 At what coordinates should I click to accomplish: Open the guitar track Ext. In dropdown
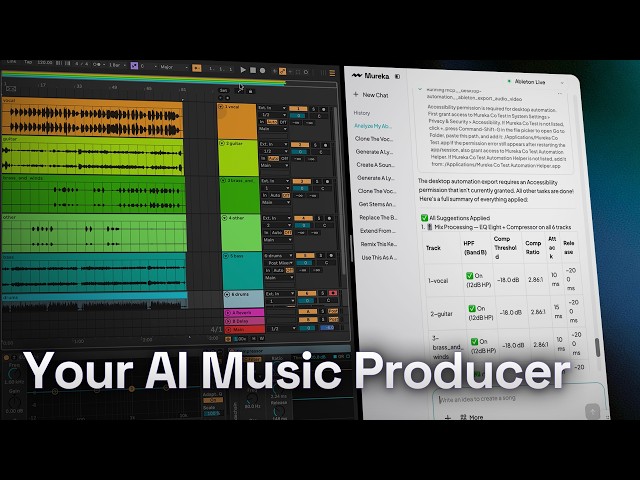274,144
